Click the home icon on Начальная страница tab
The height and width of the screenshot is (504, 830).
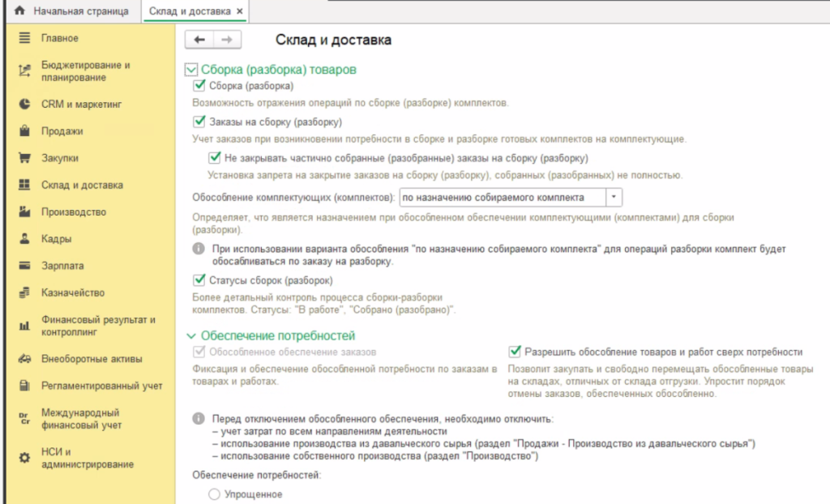pos(20,12)
